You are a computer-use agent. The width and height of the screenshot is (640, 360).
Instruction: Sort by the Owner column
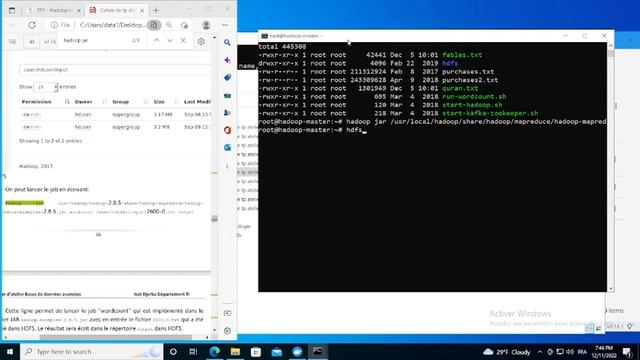83,102
